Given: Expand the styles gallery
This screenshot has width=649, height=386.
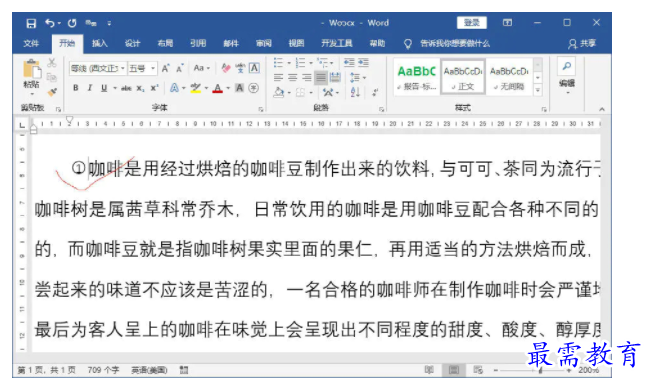Looking at the screenshot, I should point(538,91).
